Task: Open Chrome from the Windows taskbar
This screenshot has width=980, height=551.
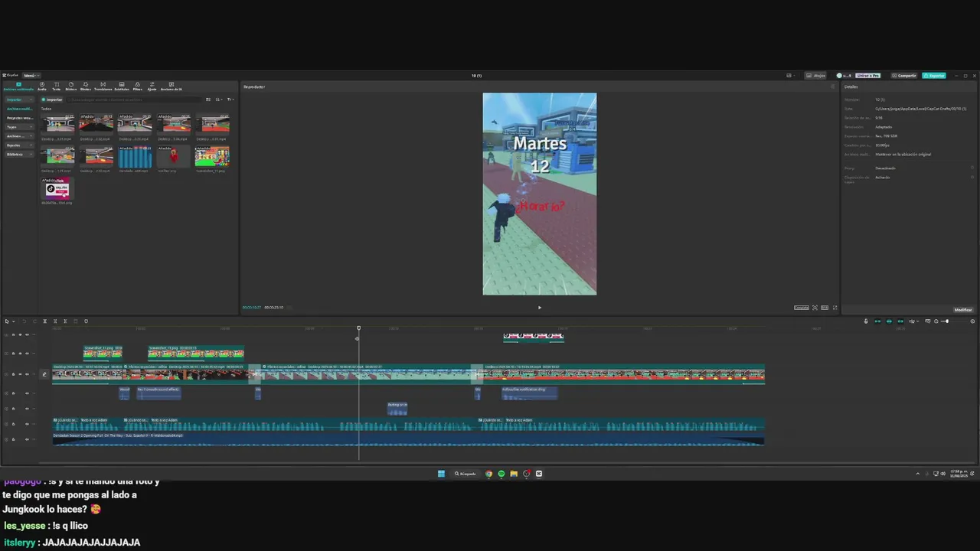Action: tap(489, 474)
